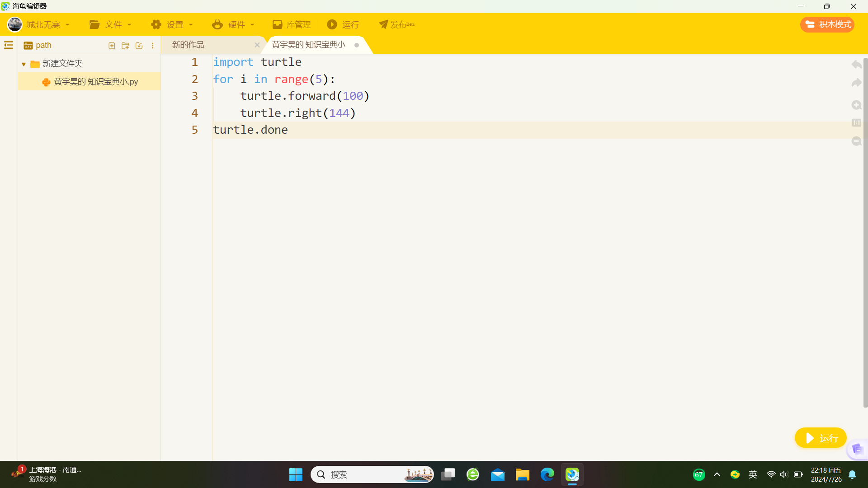Import a file into path panel

click(139, 46)
